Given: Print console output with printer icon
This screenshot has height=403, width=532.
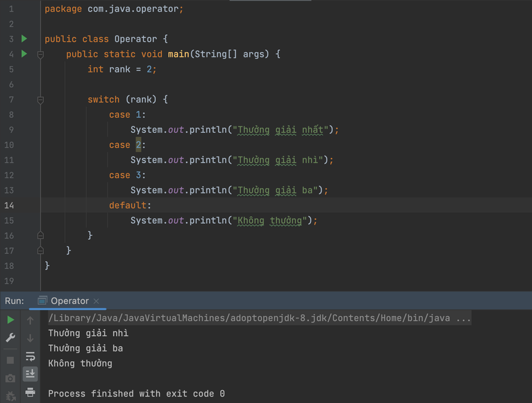Looking at the screenshot, I should coord(30,392).
